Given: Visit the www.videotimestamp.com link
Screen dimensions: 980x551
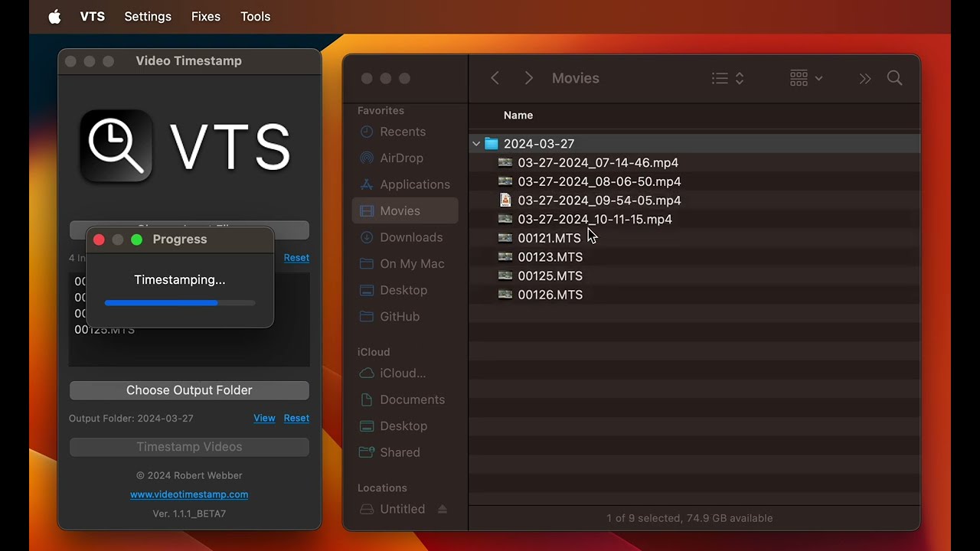Looking at the screenshot, I should click(x=189, y=494).
